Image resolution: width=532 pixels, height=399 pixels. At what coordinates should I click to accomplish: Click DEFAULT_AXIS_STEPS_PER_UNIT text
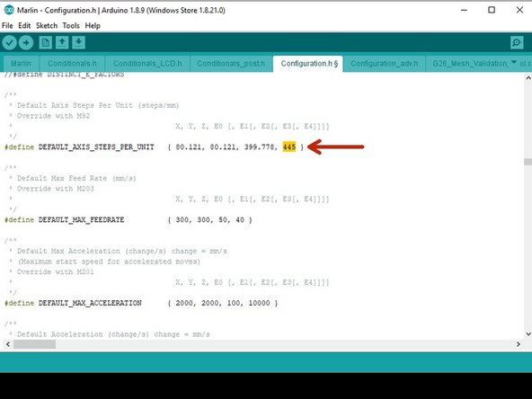(x=96, y=147)
